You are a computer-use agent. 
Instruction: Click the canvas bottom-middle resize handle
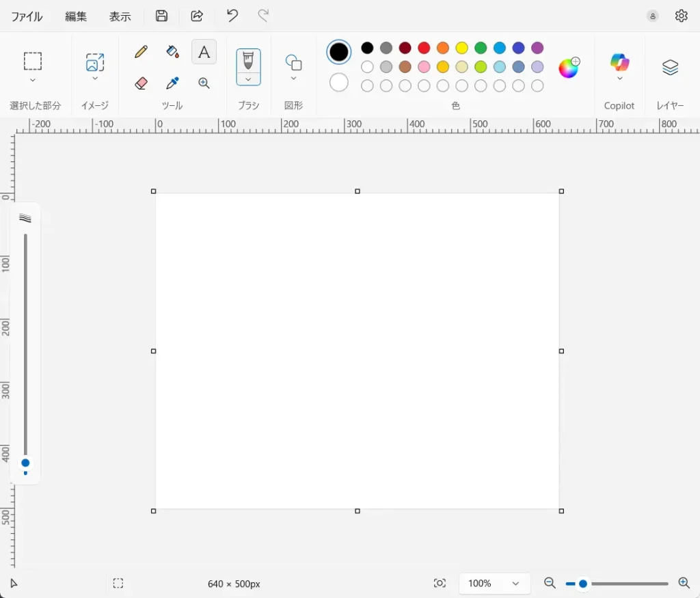(x=357, y=511)
